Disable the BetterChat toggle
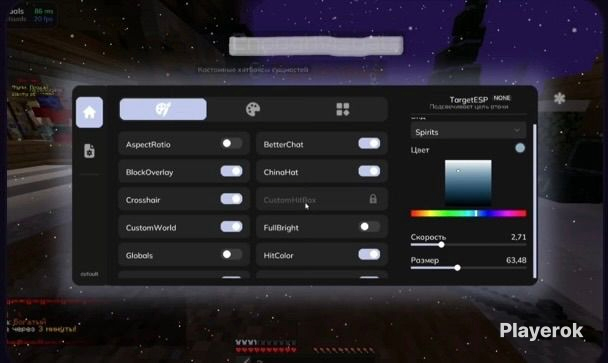Image resolution: width=608 pixels, height=363 pixels. [x=369, y=143]
